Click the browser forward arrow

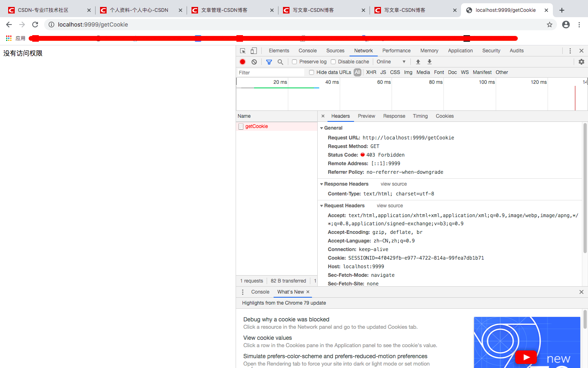22,25
